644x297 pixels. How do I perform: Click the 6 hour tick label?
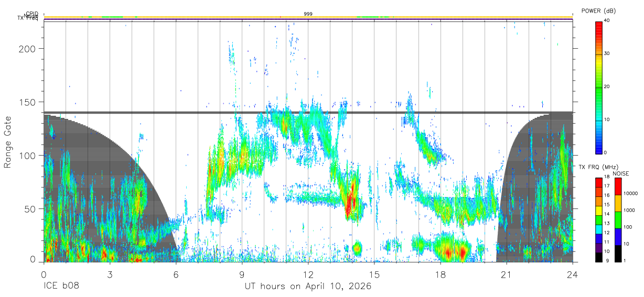pyautogui.click(x=176, y=274)
